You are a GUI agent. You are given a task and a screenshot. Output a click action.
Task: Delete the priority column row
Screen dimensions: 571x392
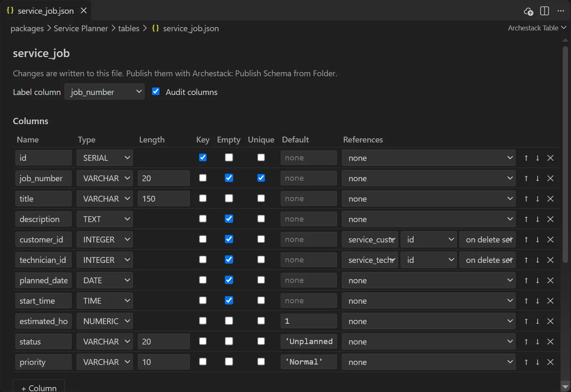(550, 362)
